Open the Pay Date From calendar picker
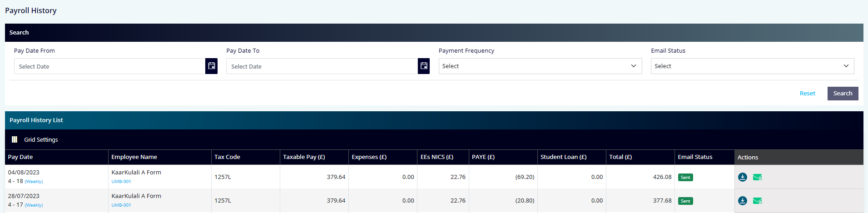868x213 pixels. click(x=211, y=66)
